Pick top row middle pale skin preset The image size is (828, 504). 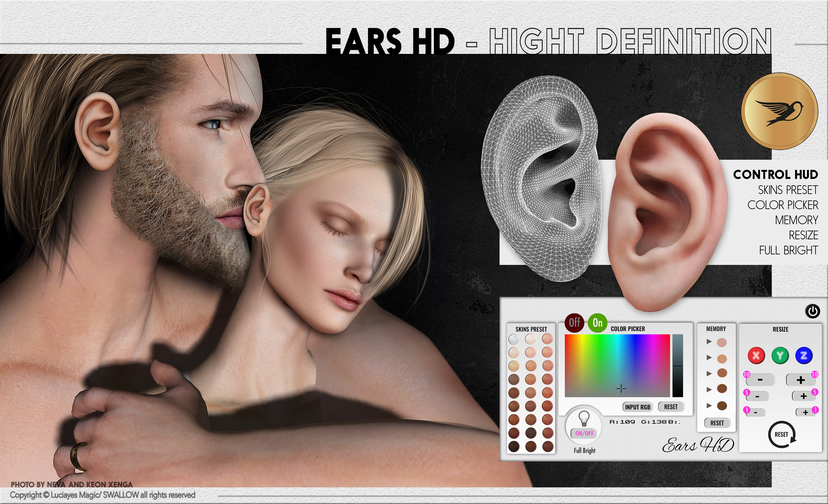pyautogui.click(x=531, y=339)
